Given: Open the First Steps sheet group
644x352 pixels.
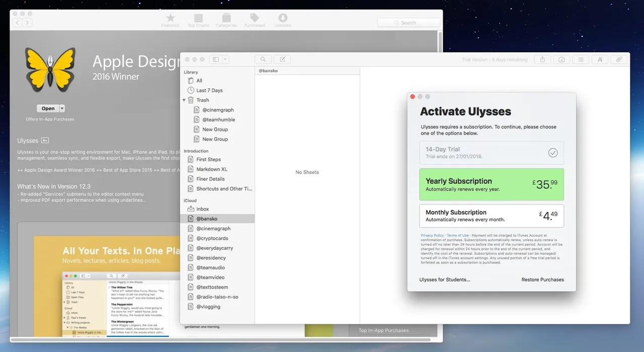Looking at the screenshot, I should [217, 159].
